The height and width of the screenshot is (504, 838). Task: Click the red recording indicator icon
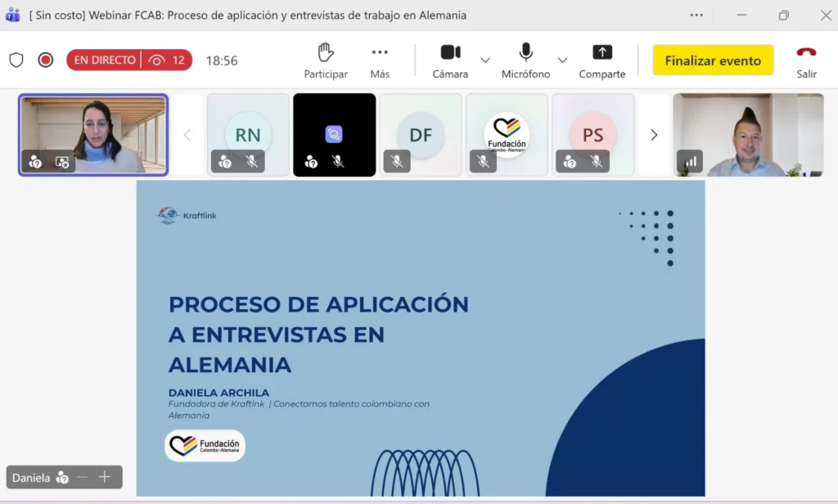pos(46,60)
